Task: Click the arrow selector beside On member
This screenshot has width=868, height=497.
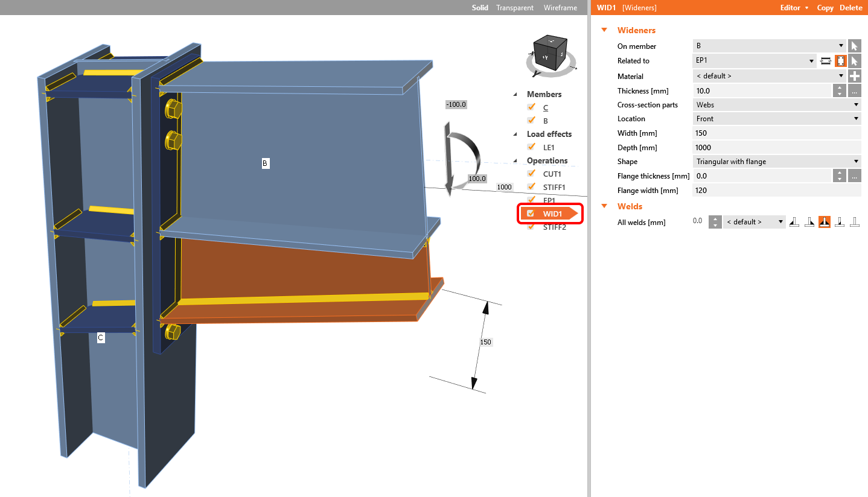Action: [x=854, y=45]
